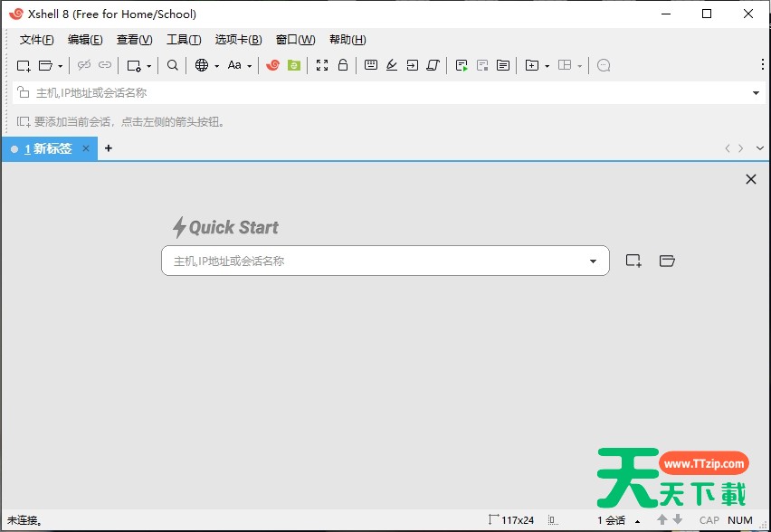Viewport: 771px width, 532px height.
Task: Click the padlock lock-screen icon
Action: point(343,65)
